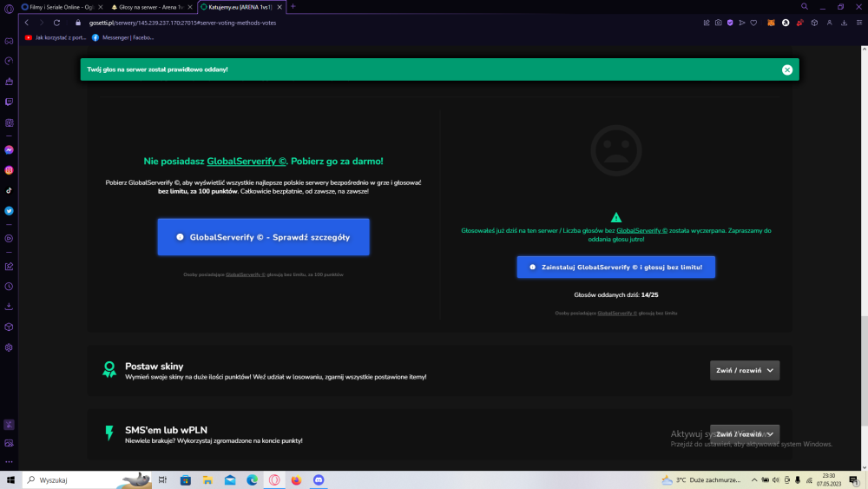Collapse or expand the SMS'em lub wPLN section
Image resolution: width=868 pixels, height=489 pixels.
745,434
